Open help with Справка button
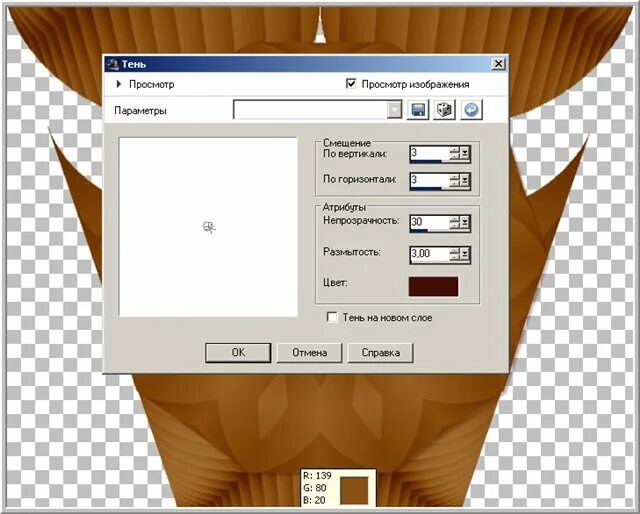The width and height of the screenshot is (640, 514). [380, 353]
